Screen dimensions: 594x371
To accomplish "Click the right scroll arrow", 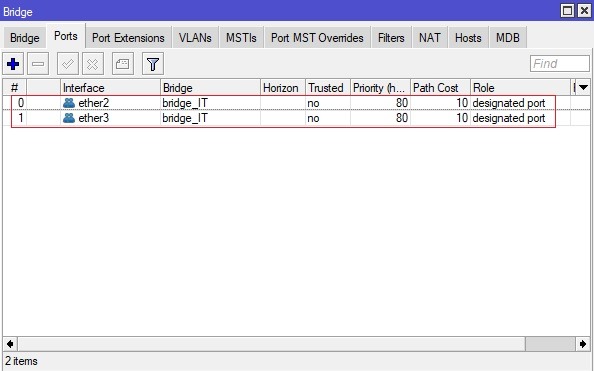I will (583, 344).
